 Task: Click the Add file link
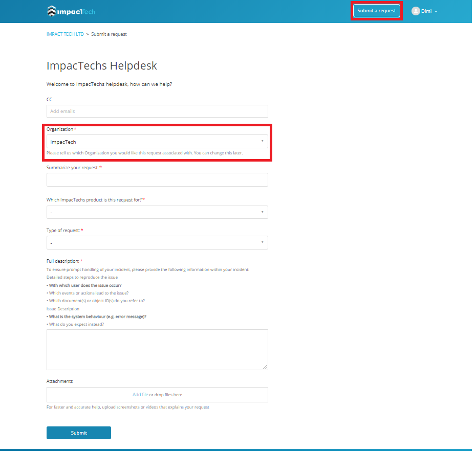pyautogui.click(x=140, y=395)
